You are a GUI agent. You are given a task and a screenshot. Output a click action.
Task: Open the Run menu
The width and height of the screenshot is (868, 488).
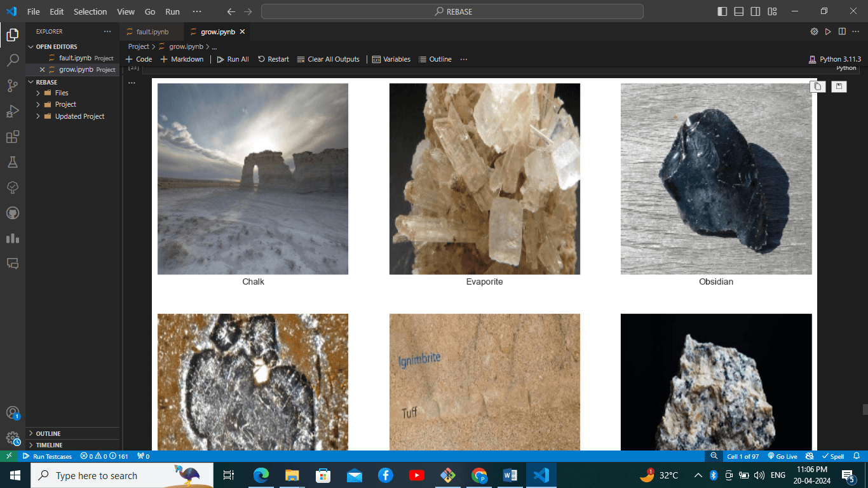[x=172, y=11]
